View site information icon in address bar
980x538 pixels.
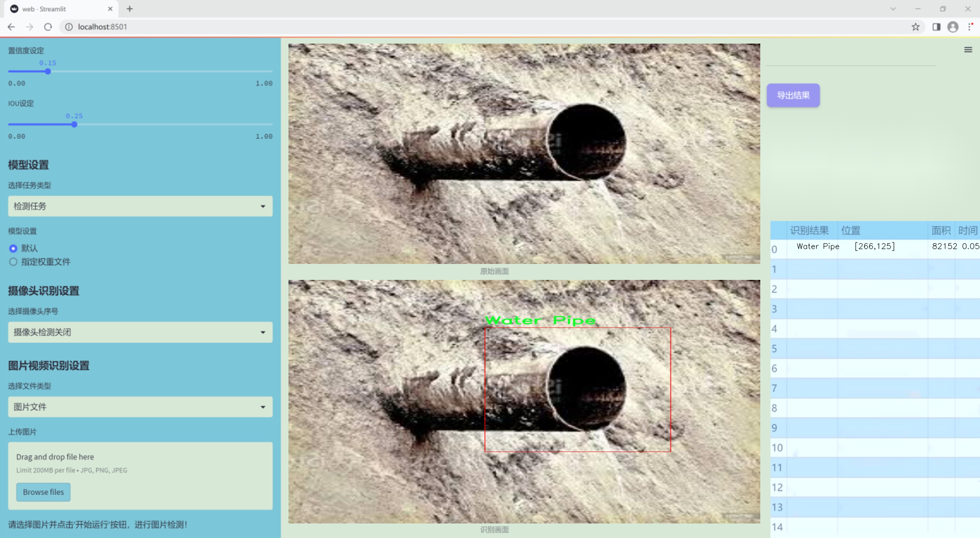tap(69, 27)
